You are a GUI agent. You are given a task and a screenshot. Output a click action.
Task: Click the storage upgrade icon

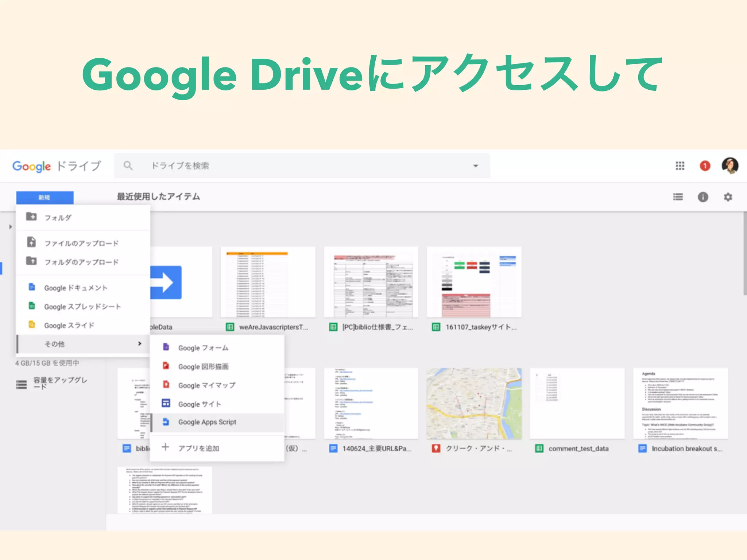tap(22, 384)
